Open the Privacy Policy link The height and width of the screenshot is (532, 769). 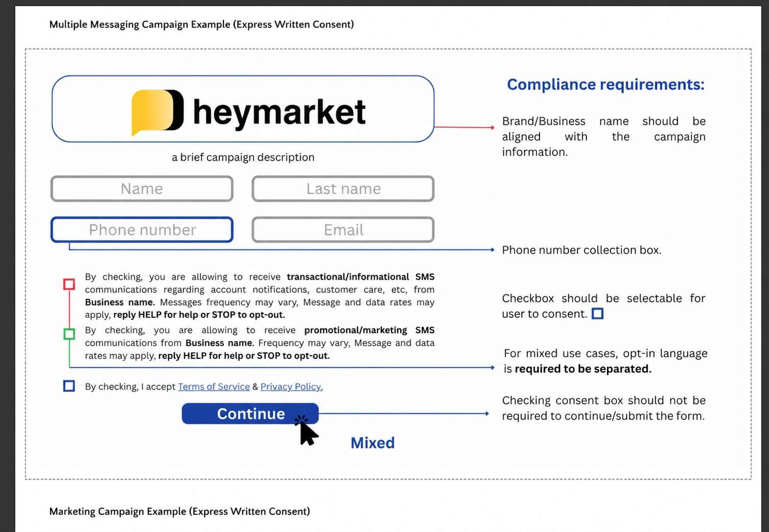pyautogui.click(x=292, y=387)
